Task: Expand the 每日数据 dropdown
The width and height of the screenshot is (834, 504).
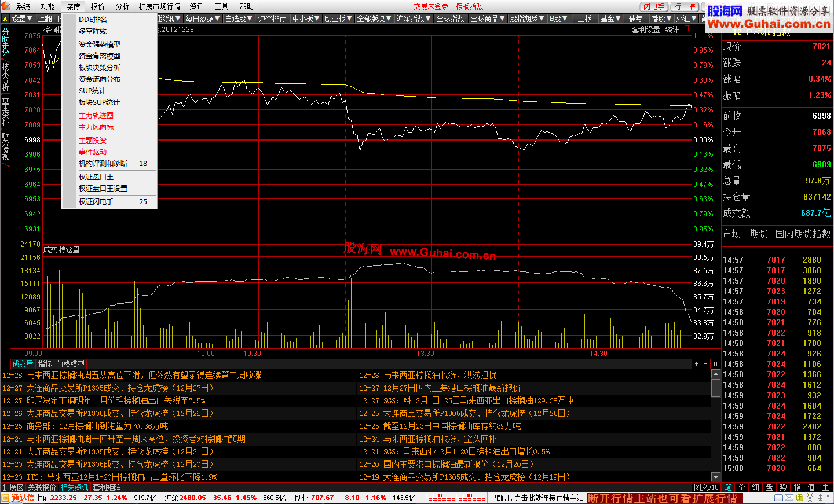Action: [x=202, y=19]
